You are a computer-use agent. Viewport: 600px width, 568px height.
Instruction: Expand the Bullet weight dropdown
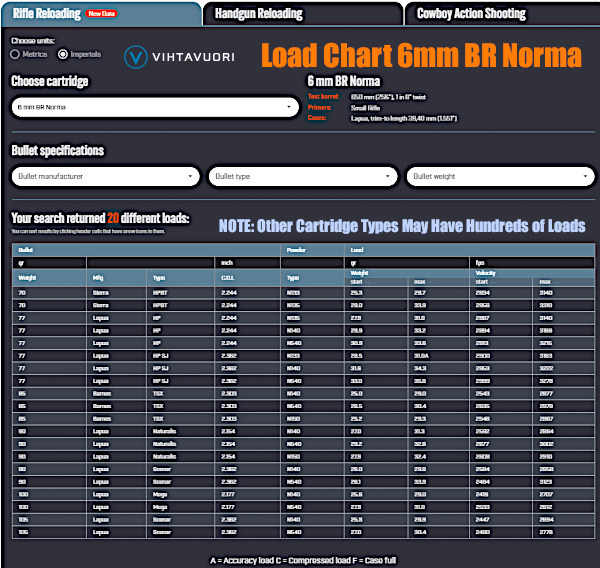[501, 176]
